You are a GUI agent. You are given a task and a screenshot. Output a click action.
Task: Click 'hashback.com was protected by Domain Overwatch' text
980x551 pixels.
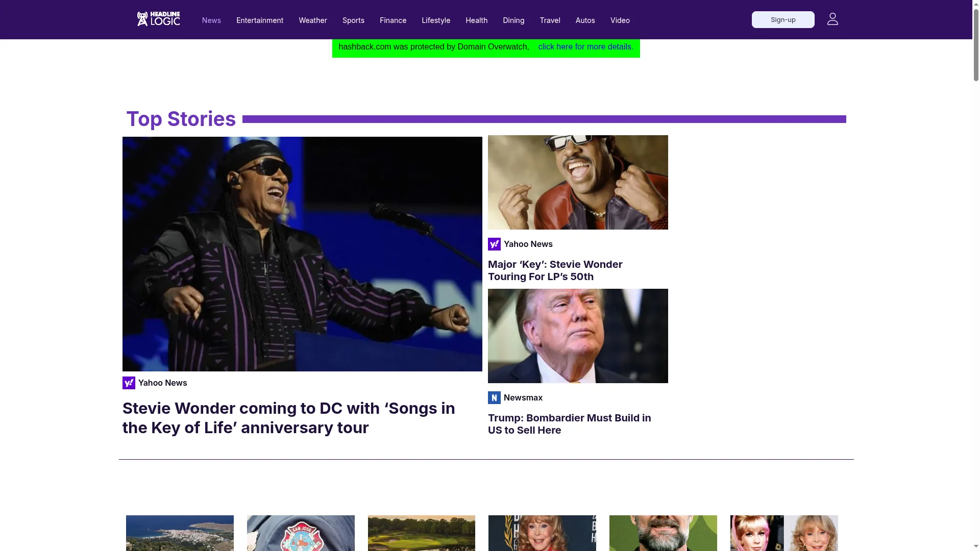pyautogui.click(x=434, y=47)
